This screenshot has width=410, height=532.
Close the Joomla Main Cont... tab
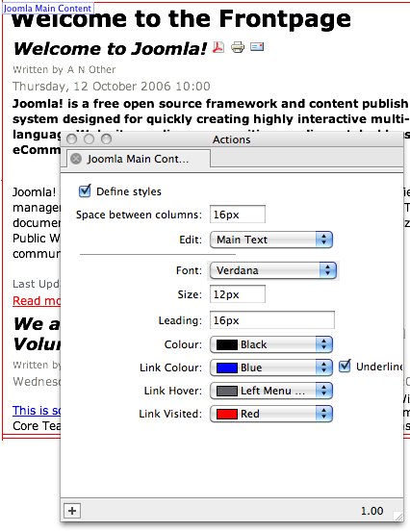(x=76, y=159)
